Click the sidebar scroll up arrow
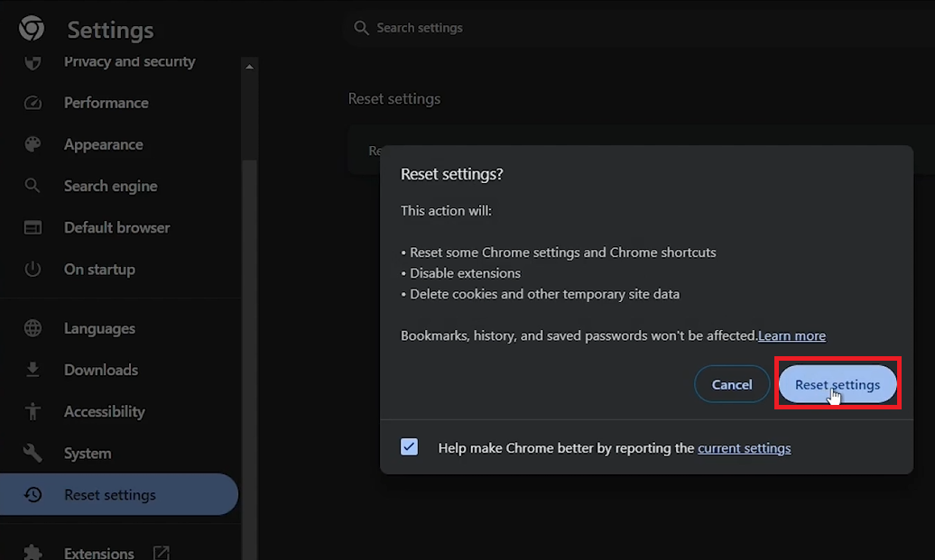 click(x=250, y=67)
